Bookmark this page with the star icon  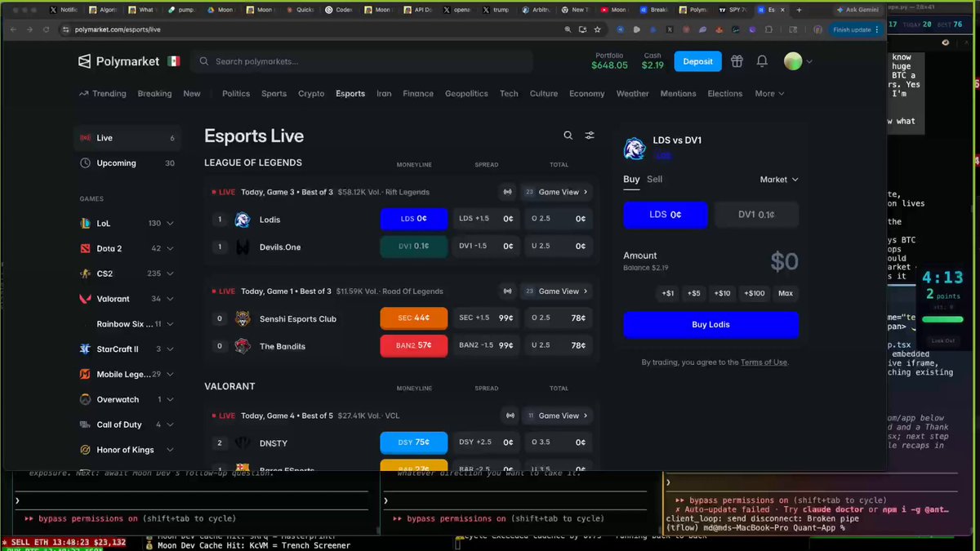point(598,29)
